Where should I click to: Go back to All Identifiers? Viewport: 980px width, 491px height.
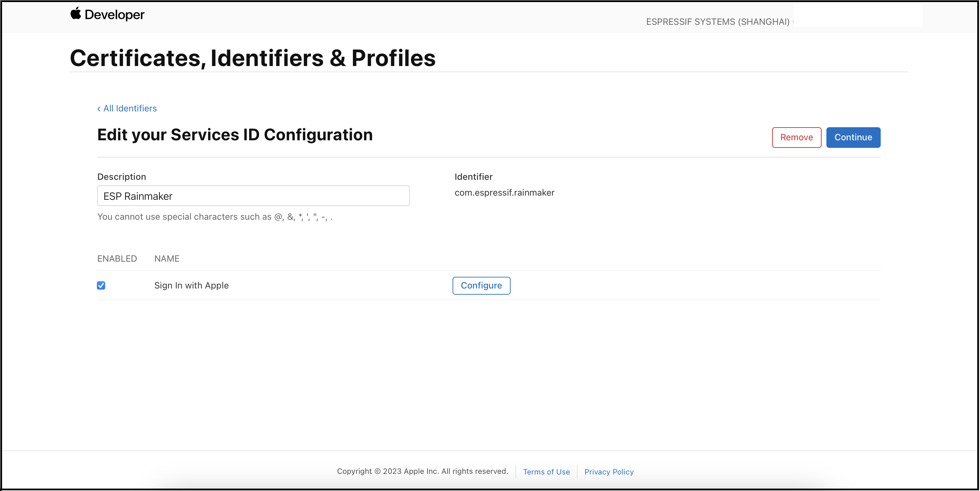[130, 108]
